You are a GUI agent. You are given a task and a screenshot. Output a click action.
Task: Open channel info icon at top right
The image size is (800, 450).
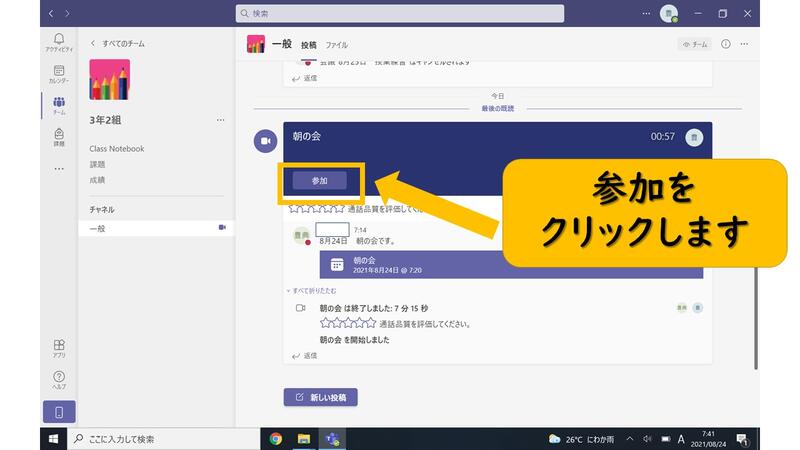coord(726,45)
